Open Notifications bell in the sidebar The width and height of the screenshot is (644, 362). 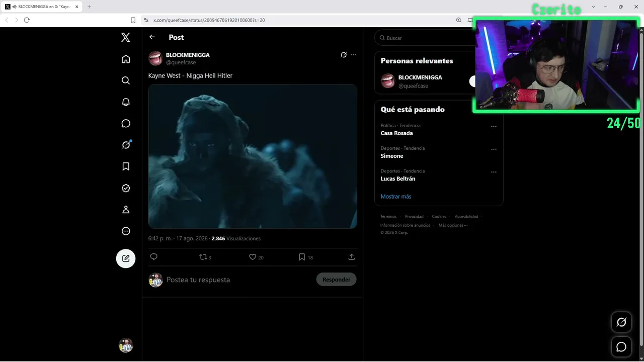coord(126,102)
